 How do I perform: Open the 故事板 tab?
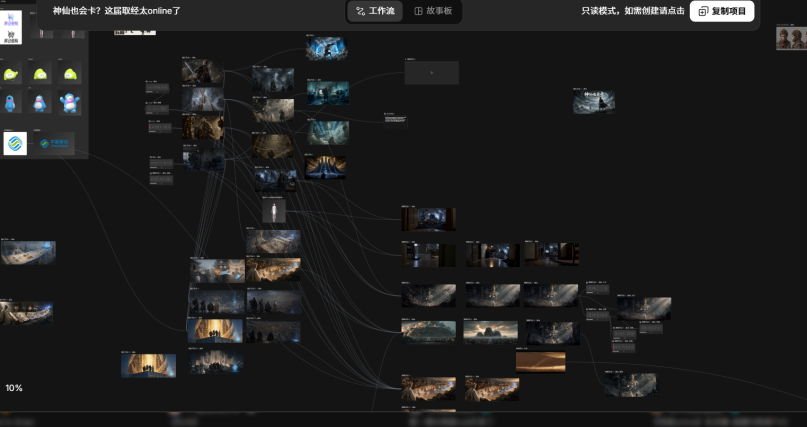[x=433, y=11]
